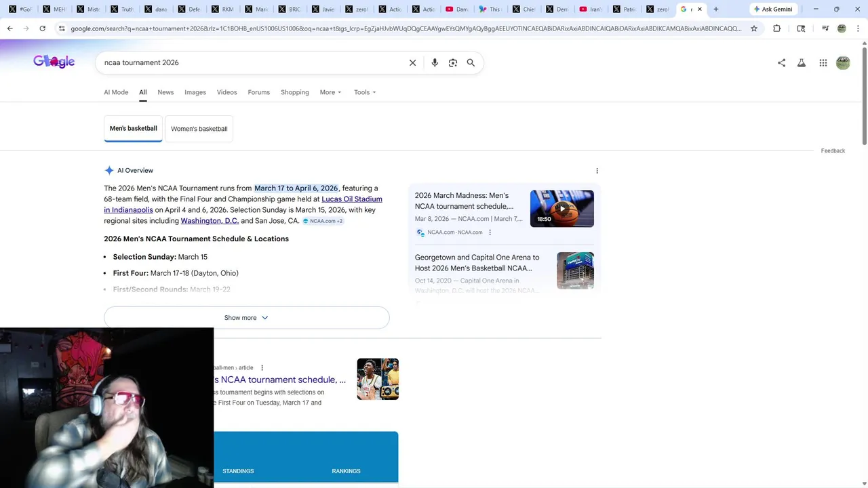Bookmark this page with the star icon

753,28
